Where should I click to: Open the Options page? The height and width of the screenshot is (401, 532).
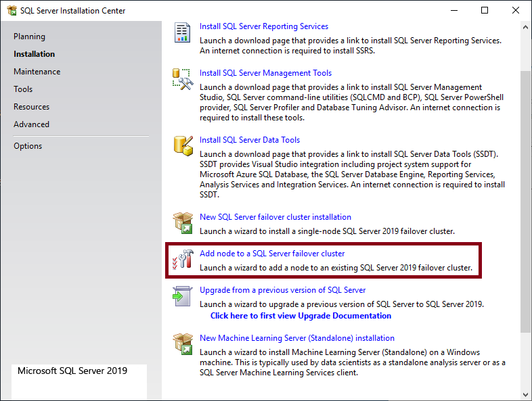tap(28, 146)
